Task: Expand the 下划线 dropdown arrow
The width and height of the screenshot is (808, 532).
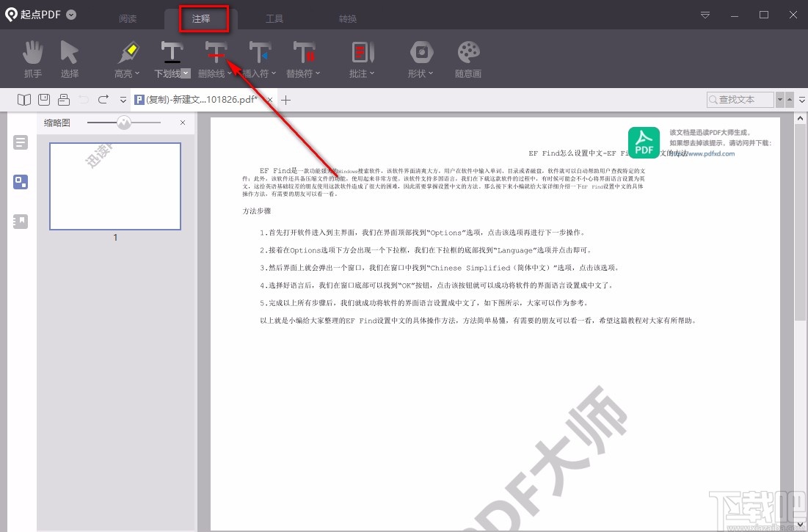Action: coord(186,73)
